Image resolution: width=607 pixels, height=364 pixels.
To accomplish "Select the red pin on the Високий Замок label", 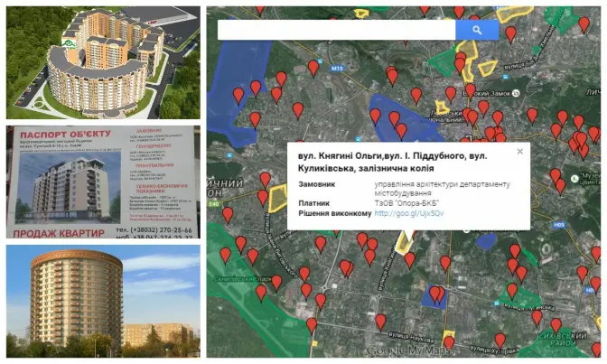I will [x=470, y=91].
